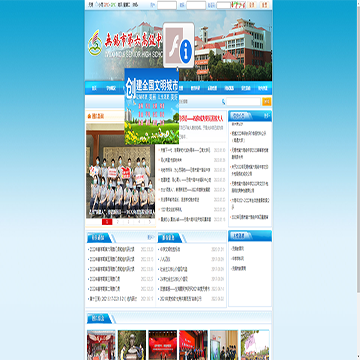Select slideshow page 3
Screen dimensions: 360x360
pyautogui.click(x=128, y=222)
